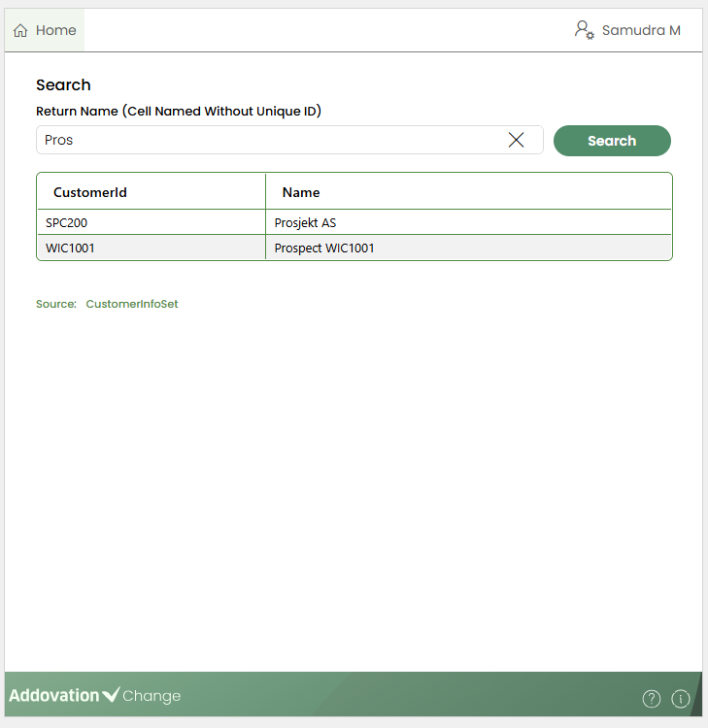Choose the Prospect WIC1001 name cell
Image resolution: width=708 pixels, height=728 pixels.
324,248
